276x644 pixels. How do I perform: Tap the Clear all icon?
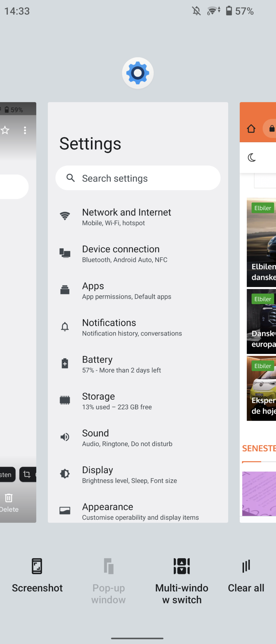(246, 566)
